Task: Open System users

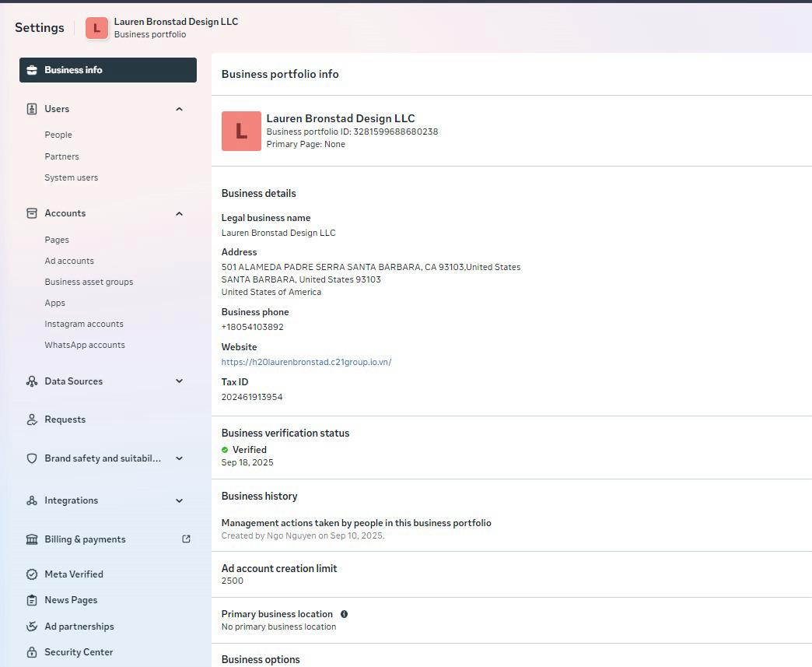Action: pos(71,177)
